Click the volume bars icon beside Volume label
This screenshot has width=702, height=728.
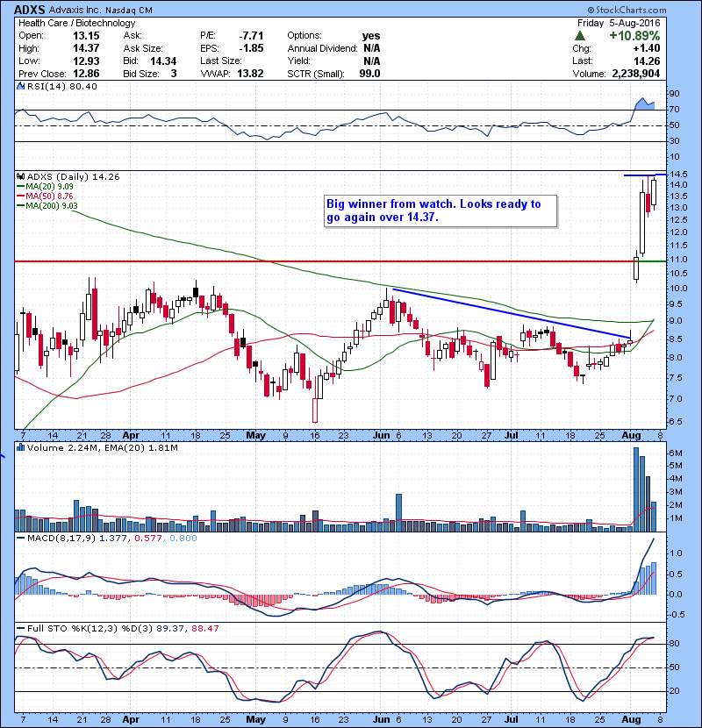[21, 447]
